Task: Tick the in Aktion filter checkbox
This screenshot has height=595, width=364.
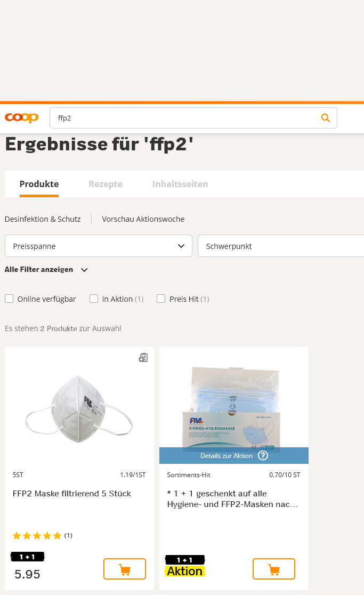Action: pyautogui.click(x=94, y=299)
